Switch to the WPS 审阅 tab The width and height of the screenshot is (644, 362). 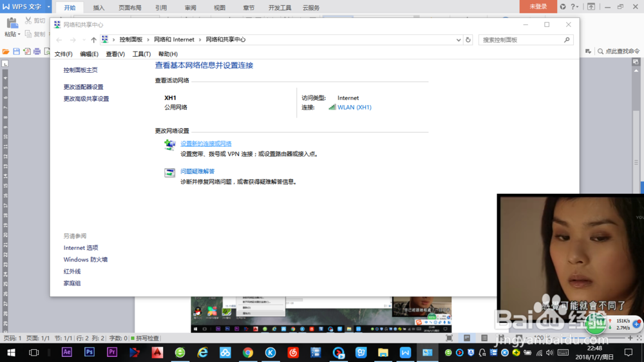(190, 7)
